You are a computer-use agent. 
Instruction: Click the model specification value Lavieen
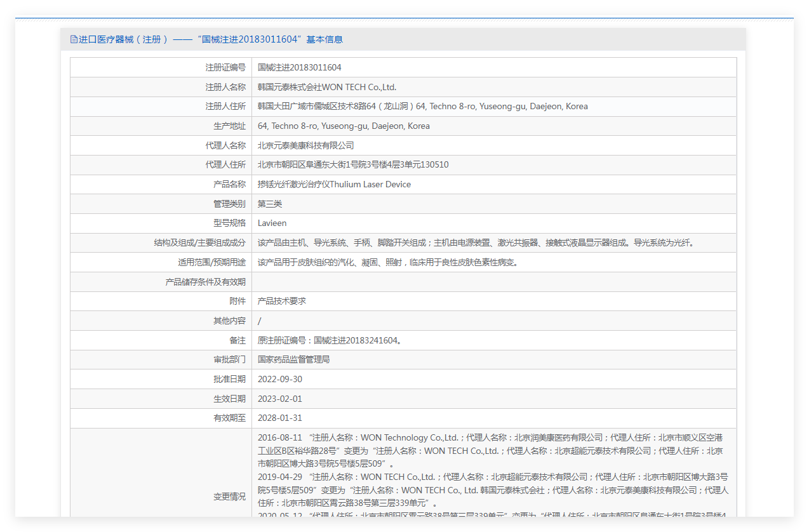[x=272, y=223]
